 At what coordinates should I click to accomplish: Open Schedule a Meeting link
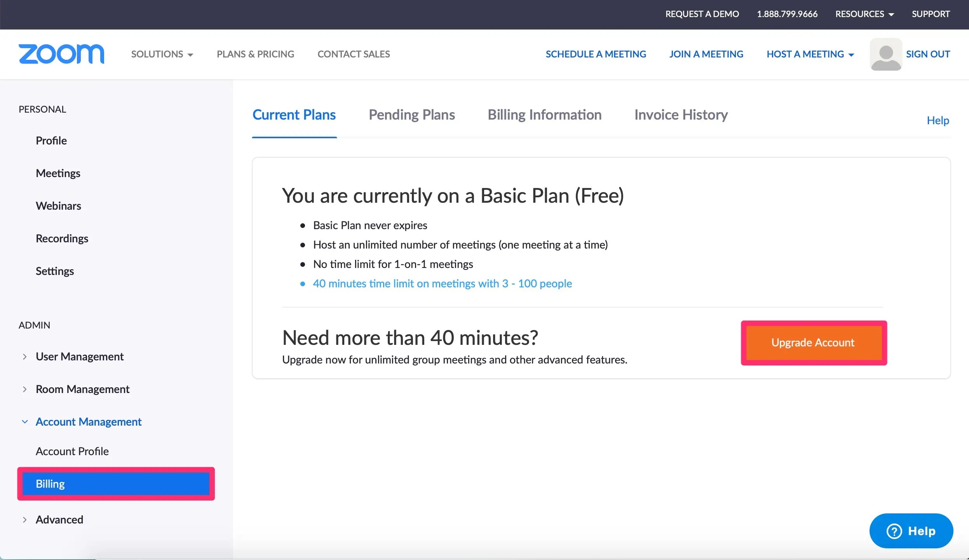pos(596,54)
